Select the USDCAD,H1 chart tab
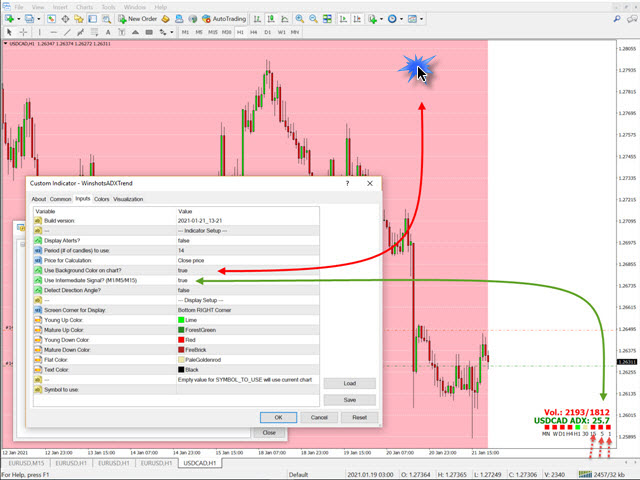Screen dimensions: 640x480 tap(200, 463)
